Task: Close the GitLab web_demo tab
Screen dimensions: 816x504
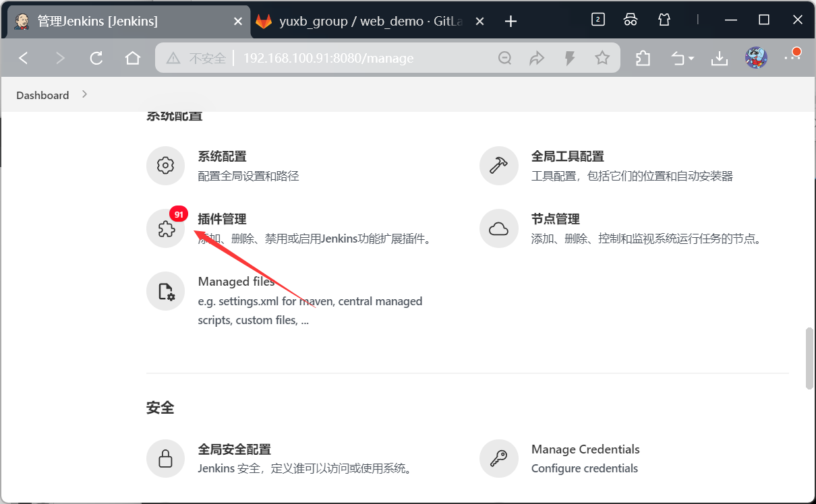Action: pyautogui.click(x=479, y=22)
